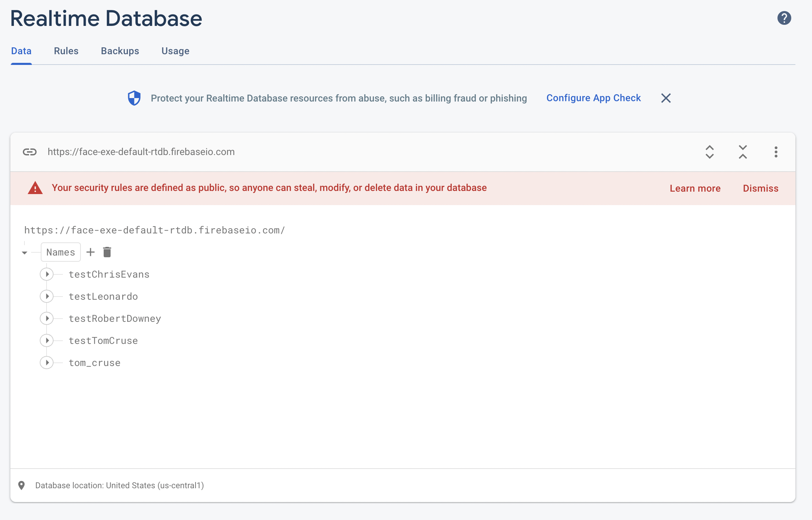Close the App Check banner with X
The height and width of the screenshot is (520, 812).
[666, 98]
